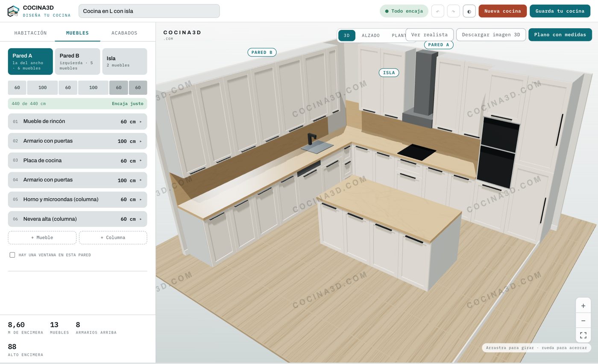This screenshot has height=364, width=598.
Task: Click the '13 muebles' stat
Action: (x=59, y=328)
